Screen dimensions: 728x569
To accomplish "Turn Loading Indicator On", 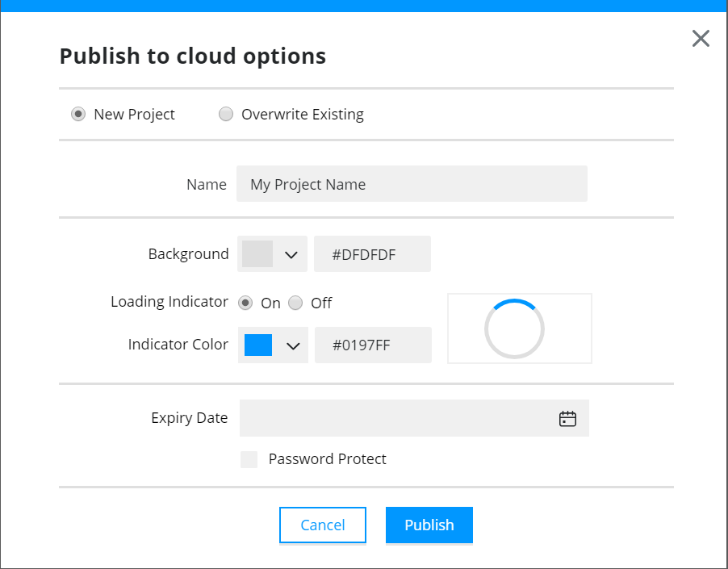I will (245, 303).
